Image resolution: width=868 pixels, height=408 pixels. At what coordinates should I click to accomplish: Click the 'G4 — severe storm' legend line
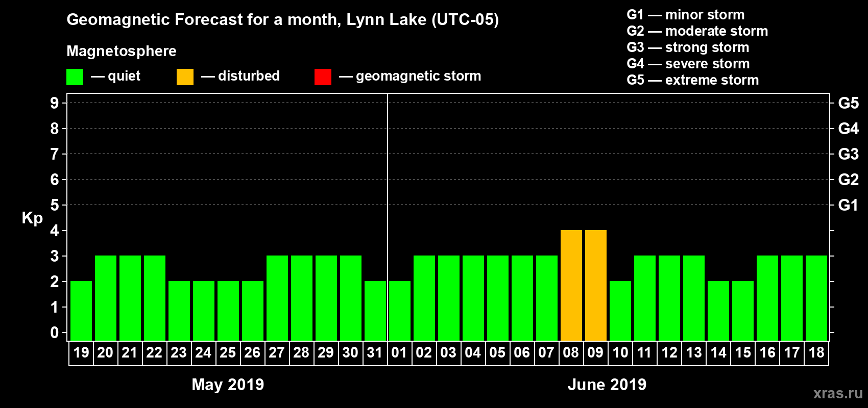pyautogui.click(x=688, y=64)
